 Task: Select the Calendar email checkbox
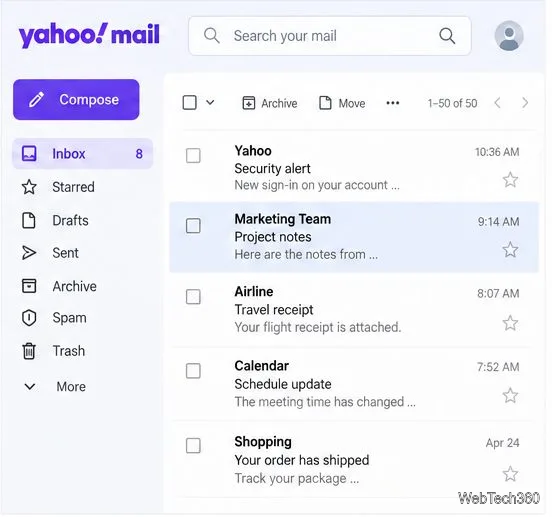(x=193, y=371)
